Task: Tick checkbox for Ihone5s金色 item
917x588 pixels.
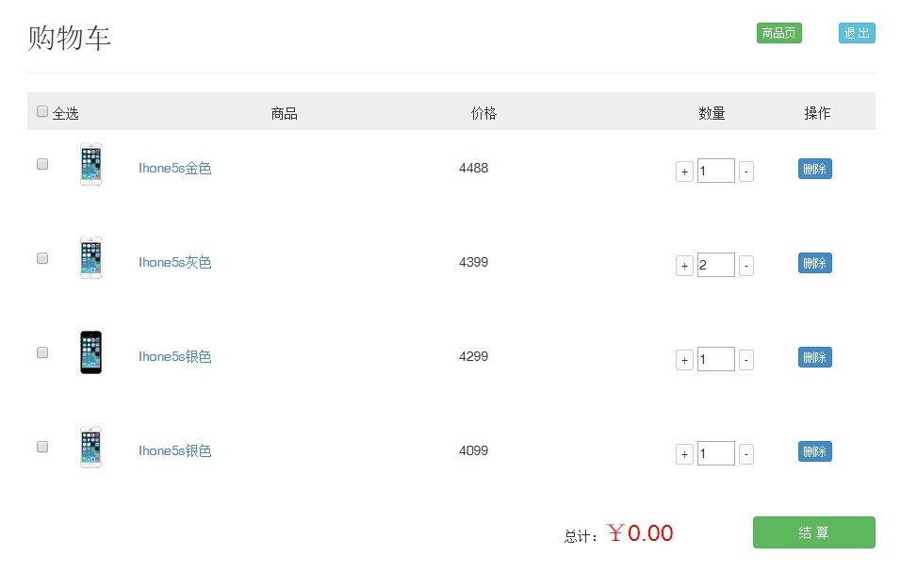Action: (42, 164)
